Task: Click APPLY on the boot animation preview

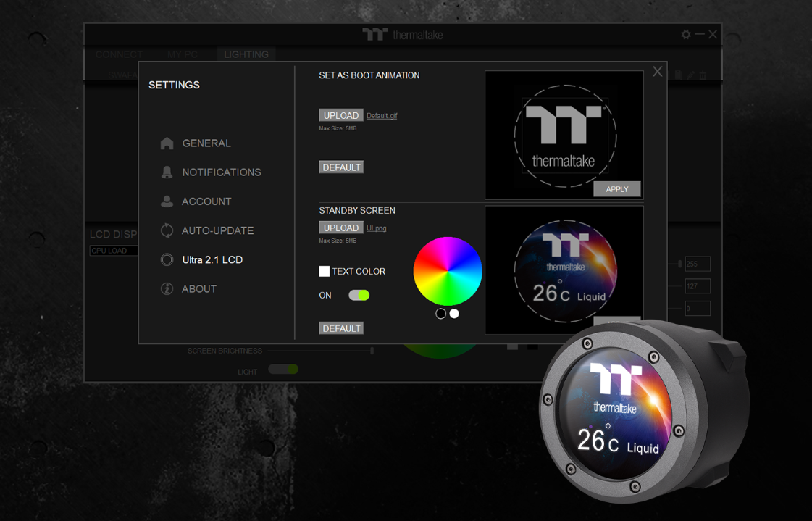Action: point(616,189)
